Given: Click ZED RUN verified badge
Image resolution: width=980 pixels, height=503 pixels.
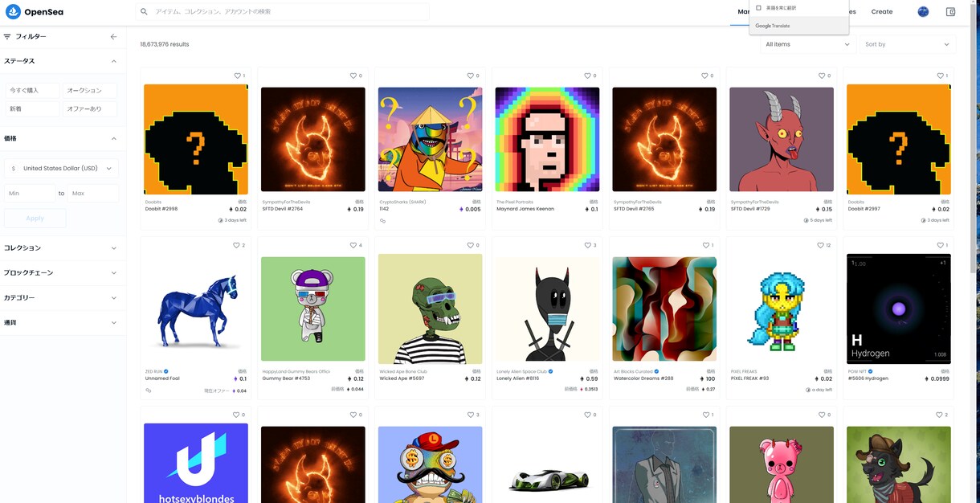Looking at the screenshot, I should pyautogui.click(x=166, y=371).
